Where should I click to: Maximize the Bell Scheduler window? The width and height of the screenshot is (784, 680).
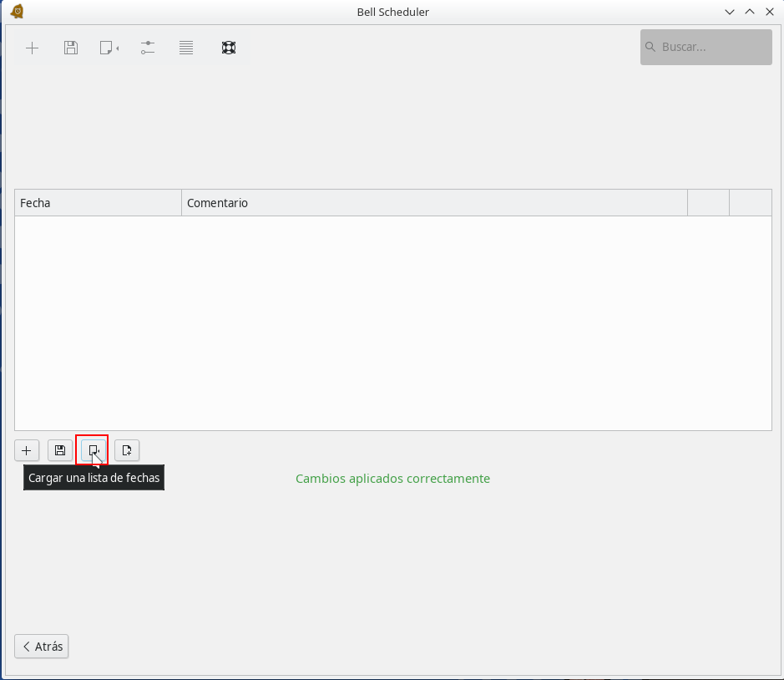click(750, 12)
